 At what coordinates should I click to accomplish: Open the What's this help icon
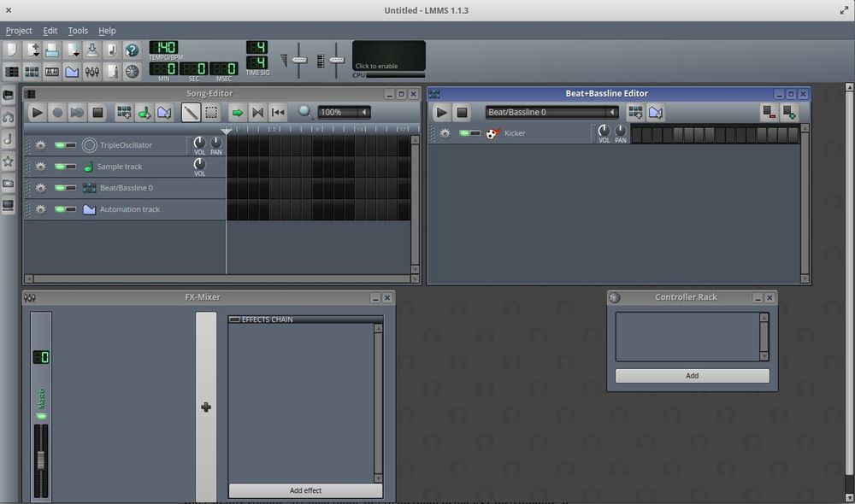coord(131,50)
